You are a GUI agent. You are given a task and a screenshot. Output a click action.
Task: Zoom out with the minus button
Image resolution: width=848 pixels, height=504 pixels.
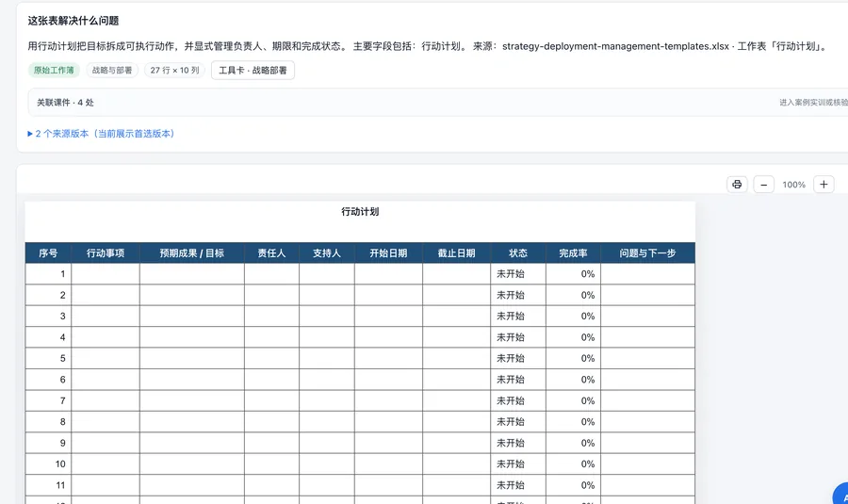coord(763,185)
